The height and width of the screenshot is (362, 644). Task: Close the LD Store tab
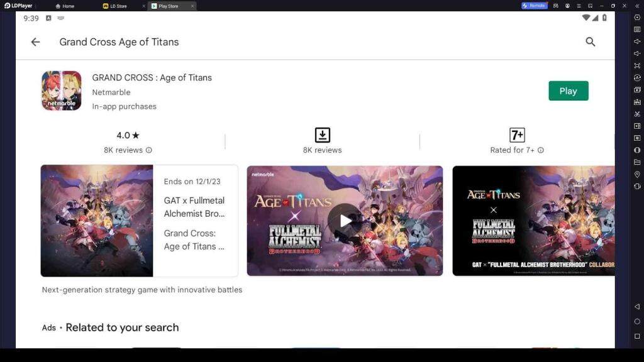point(143,6)
